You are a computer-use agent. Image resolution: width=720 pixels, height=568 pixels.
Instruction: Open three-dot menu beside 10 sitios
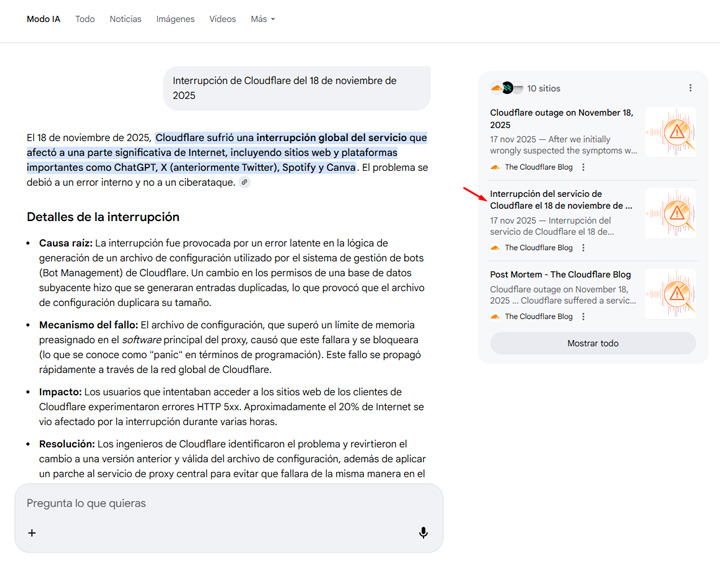(x=690, y=88)
